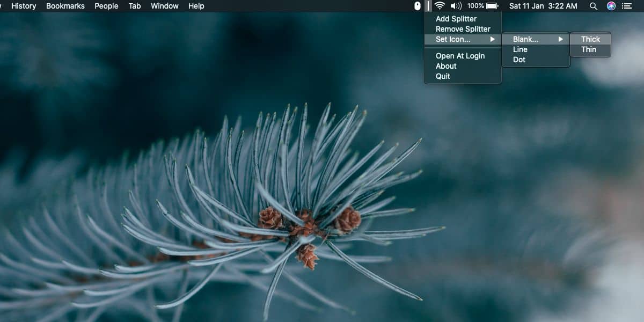Click the splitter bar icon in the menu bar

[428, 6]
